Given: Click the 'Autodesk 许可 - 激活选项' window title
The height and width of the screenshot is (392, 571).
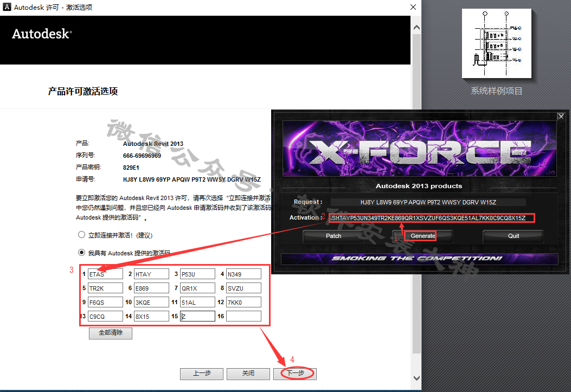Looking at the screenshot, I should coord(53,7).
